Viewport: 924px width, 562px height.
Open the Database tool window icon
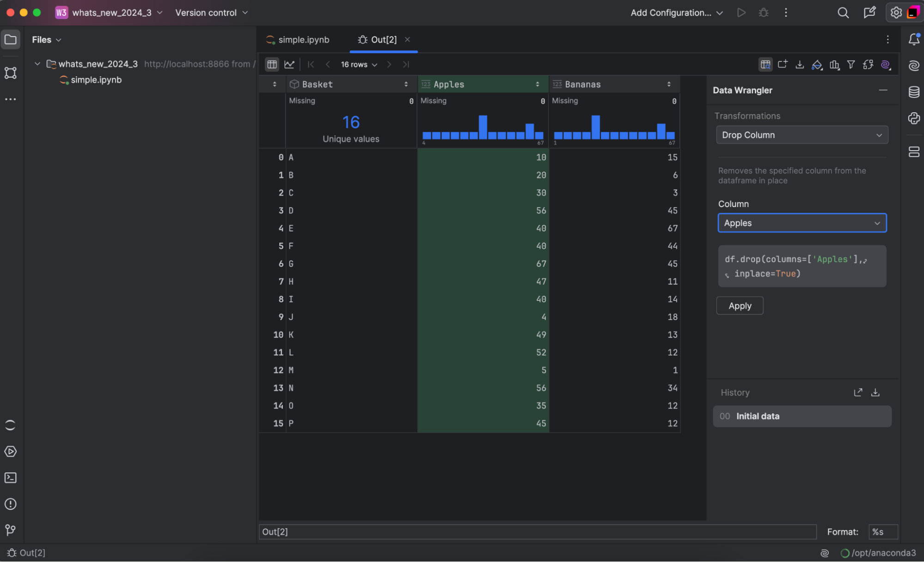coord(914,92)
